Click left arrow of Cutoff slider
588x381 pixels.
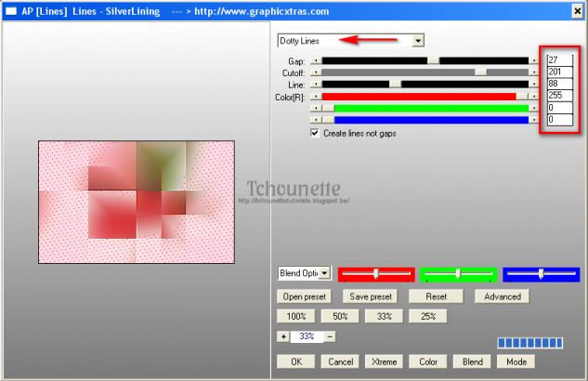click(314, 72)
